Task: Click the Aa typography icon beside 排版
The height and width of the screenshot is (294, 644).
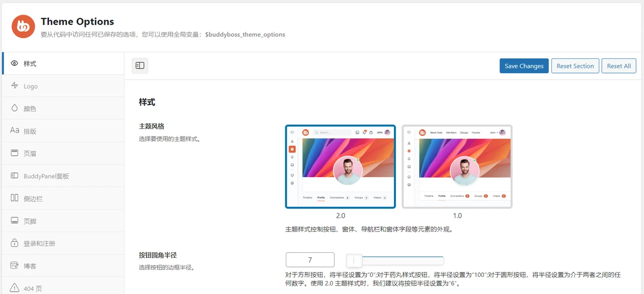Action: coord(15,131)
